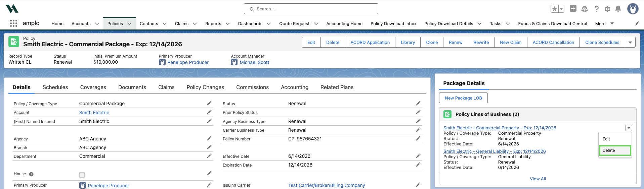This screenshot has height=189, width=644.
Task: Open the Accounting Home nav item
Action: 344,23
